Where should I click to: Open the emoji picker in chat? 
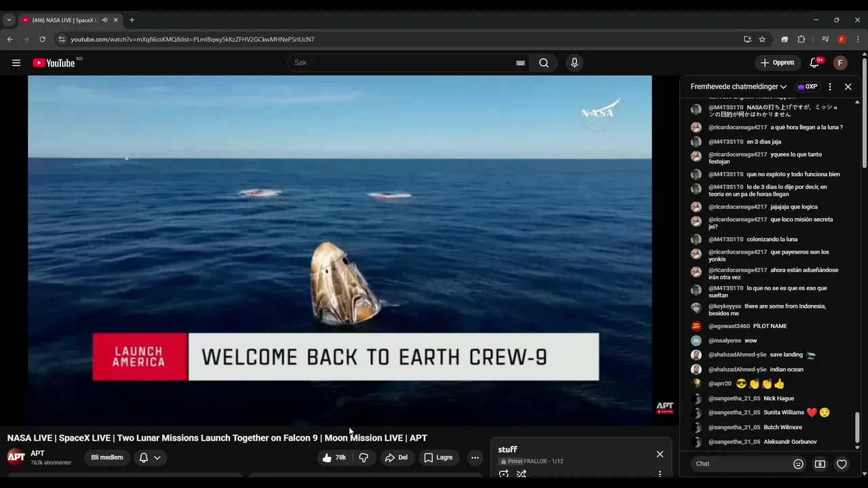coord(798,464)
